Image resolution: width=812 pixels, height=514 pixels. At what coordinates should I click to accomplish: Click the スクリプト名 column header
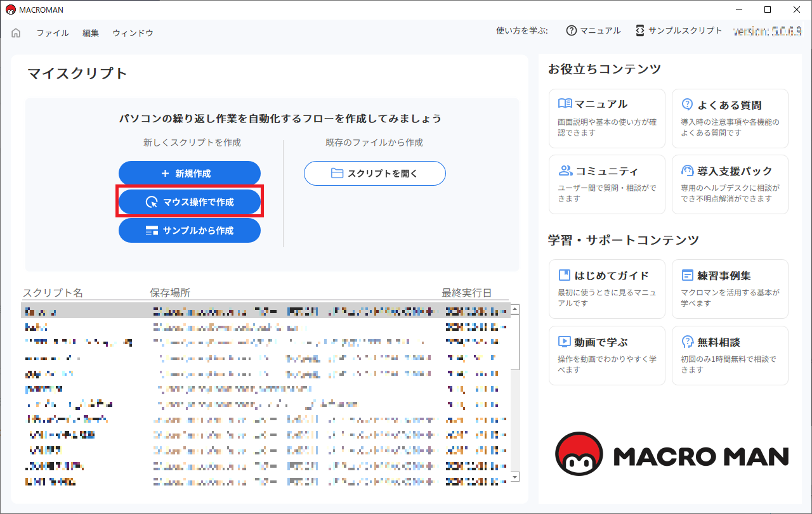click(53, 293)
